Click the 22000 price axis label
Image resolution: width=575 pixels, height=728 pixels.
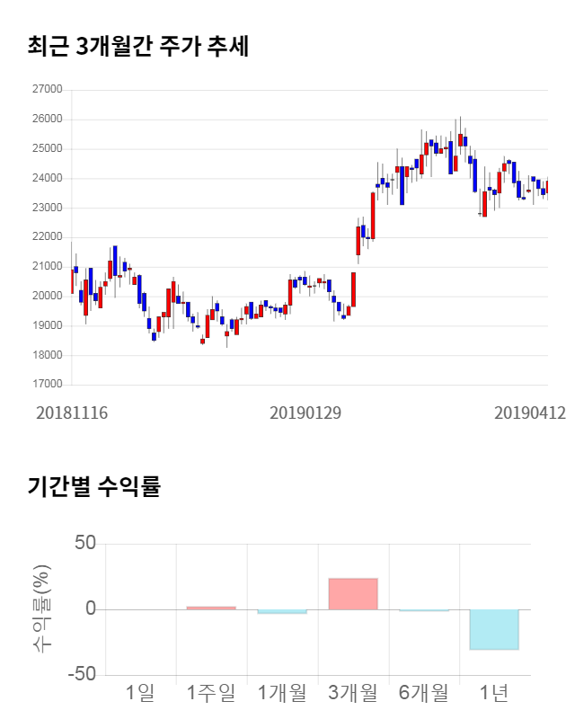pos(47,237)
